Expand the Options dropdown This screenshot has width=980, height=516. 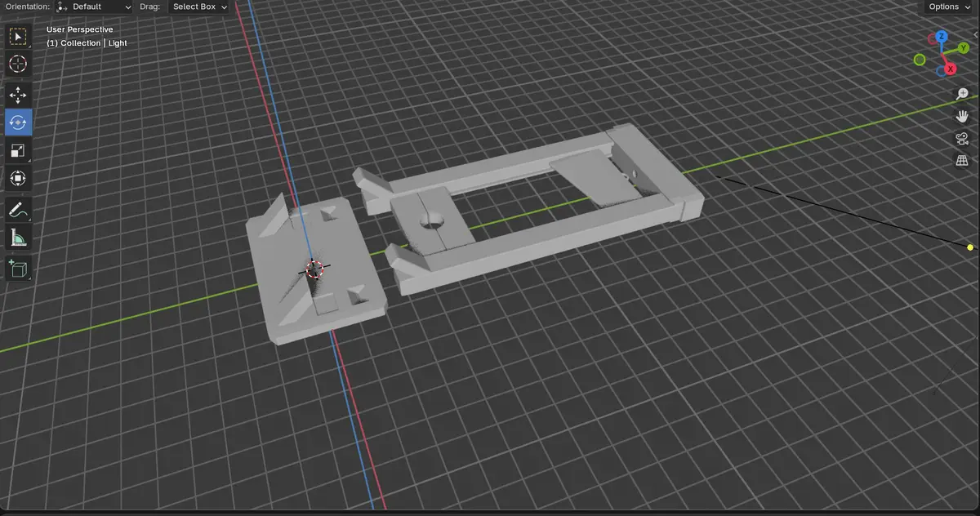(x=948, y=7)
